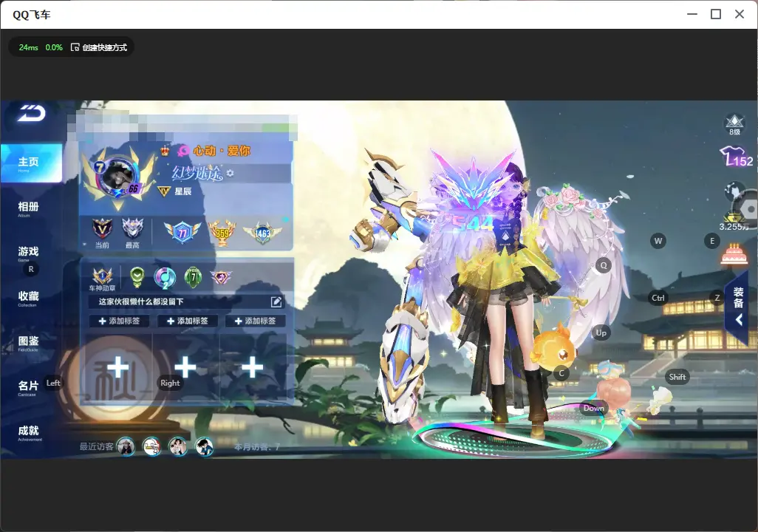Screen dimensions: 758x532
Task: Open the fourth recent visitor avatar
Action: coord(204,446)
